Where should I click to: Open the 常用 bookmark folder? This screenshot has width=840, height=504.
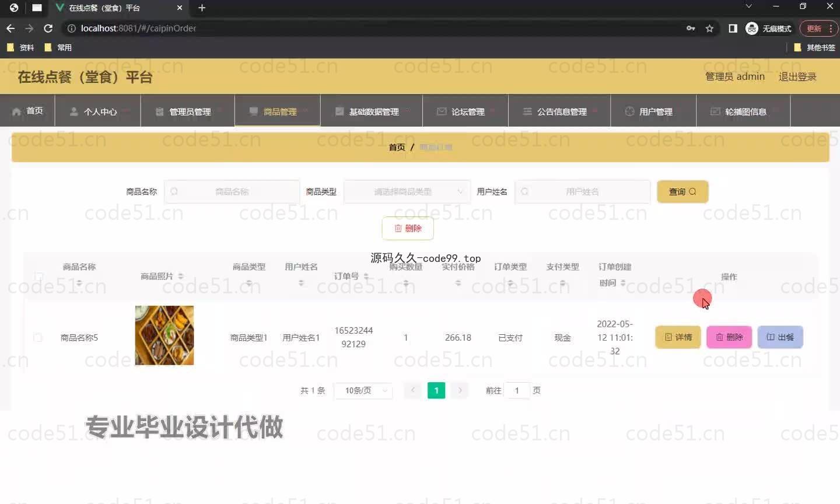[58, 48]
